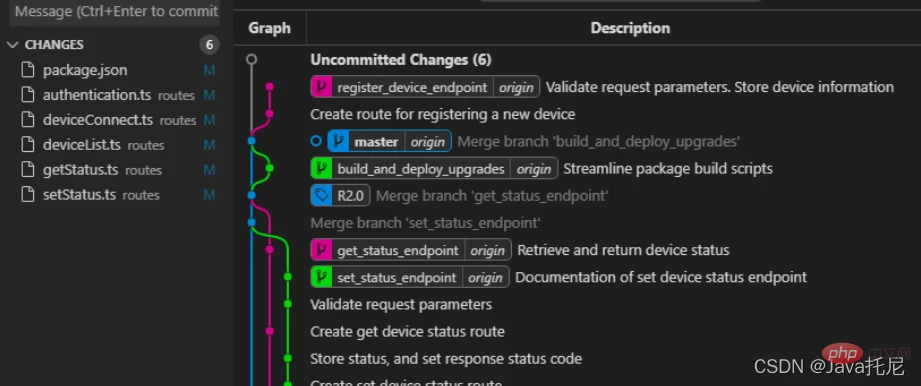
Task: Click the set_status_endpoint branch icon
Action: click(321, 277)
